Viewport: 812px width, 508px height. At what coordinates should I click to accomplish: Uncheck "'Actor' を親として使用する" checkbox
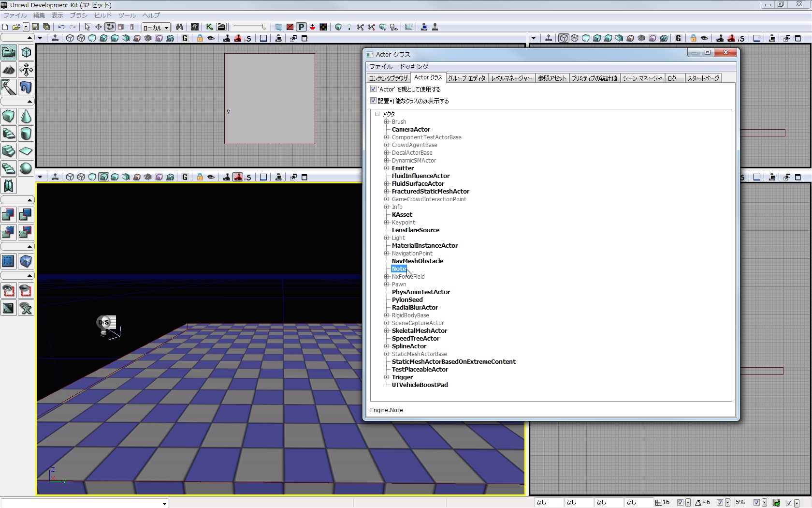[x=373, y=89]
